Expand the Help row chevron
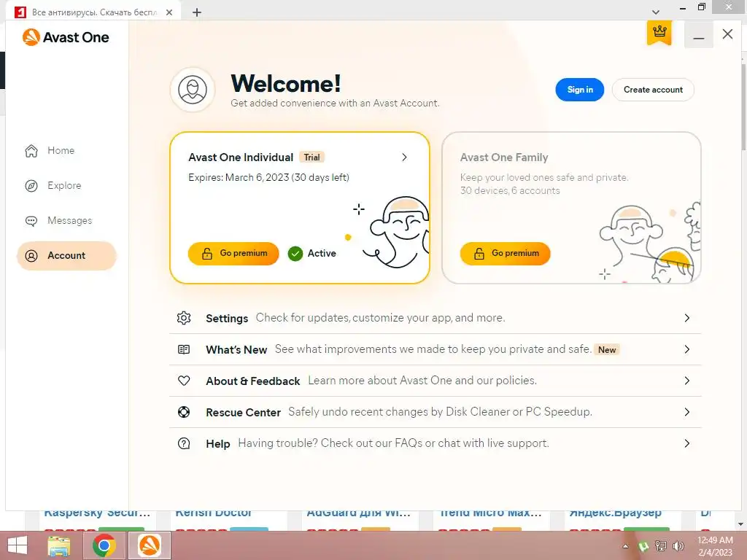The width and height of the screenshot is (747, 560). pos(687,443)
